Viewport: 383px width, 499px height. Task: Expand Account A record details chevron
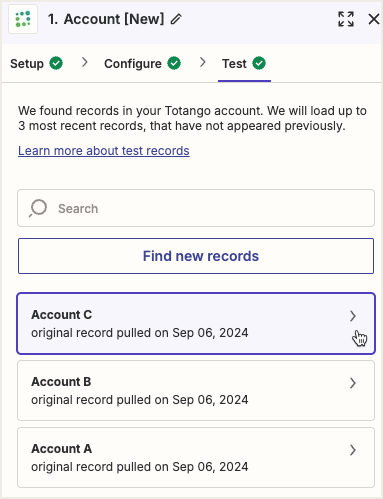pos(353,450)
